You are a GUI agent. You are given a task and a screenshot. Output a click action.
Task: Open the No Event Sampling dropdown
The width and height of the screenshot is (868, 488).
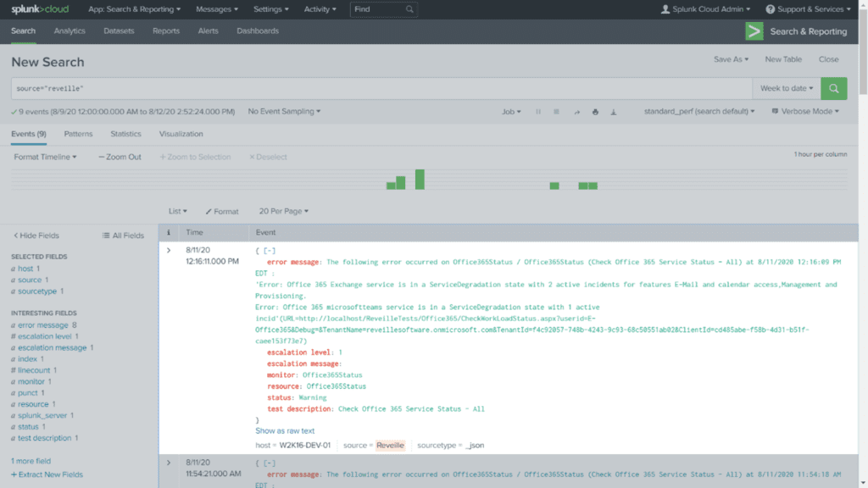pos(284,111)
